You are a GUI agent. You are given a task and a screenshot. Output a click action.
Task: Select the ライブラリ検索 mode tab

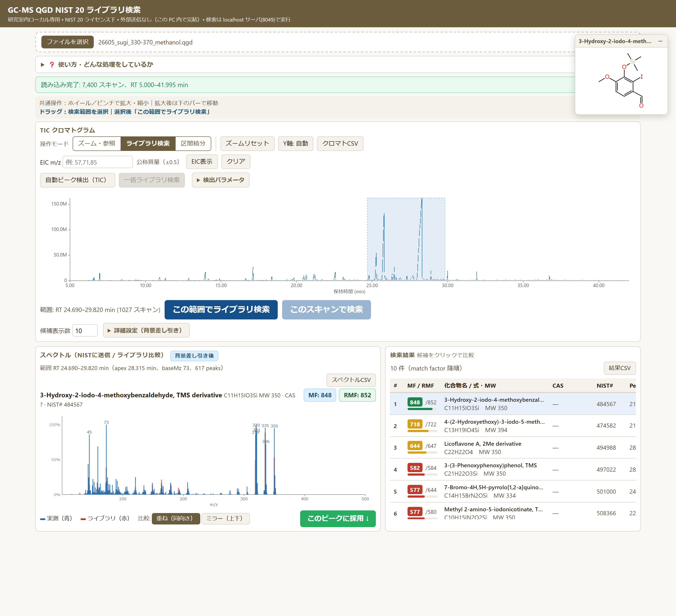click(148, 143)
